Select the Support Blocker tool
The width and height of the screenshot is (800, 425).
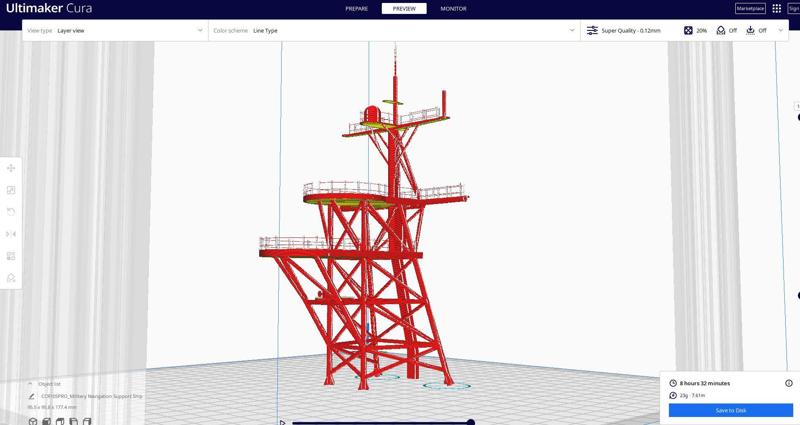tap(11, 278)
